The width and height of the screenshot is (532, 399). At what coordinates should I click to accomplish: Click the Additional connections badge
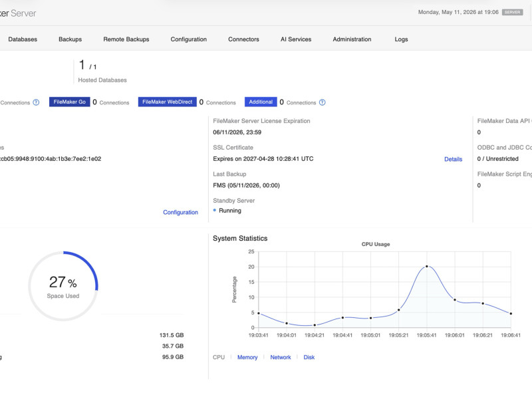point(261,102)
